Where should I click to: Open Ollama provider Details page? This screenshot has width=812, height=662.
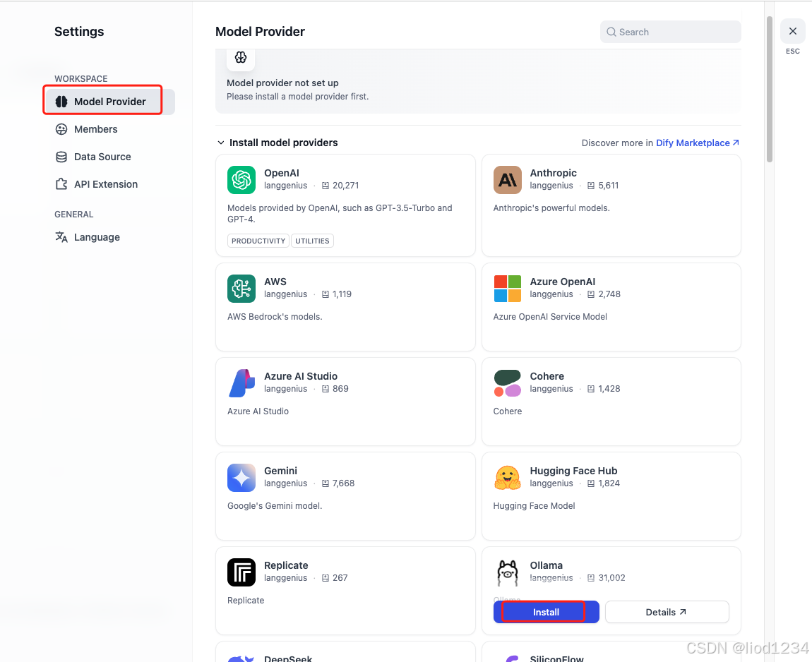coord(667,612)
